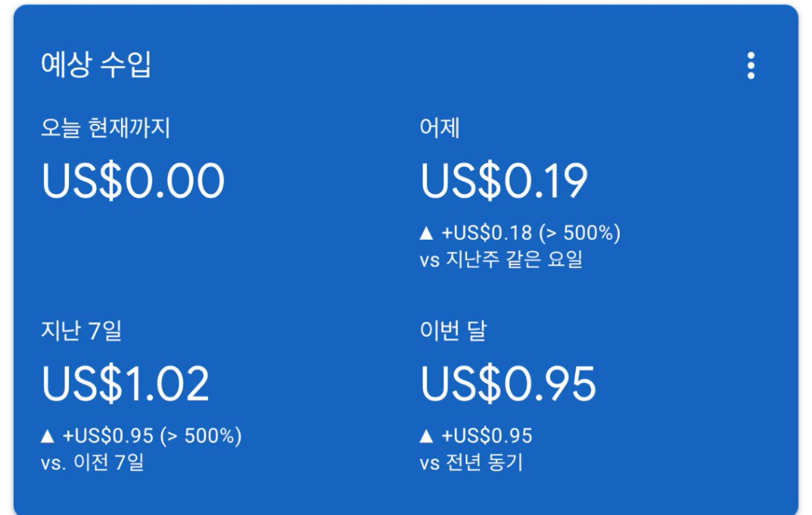Click today's US$0.00 earnings value

[133, 181]
